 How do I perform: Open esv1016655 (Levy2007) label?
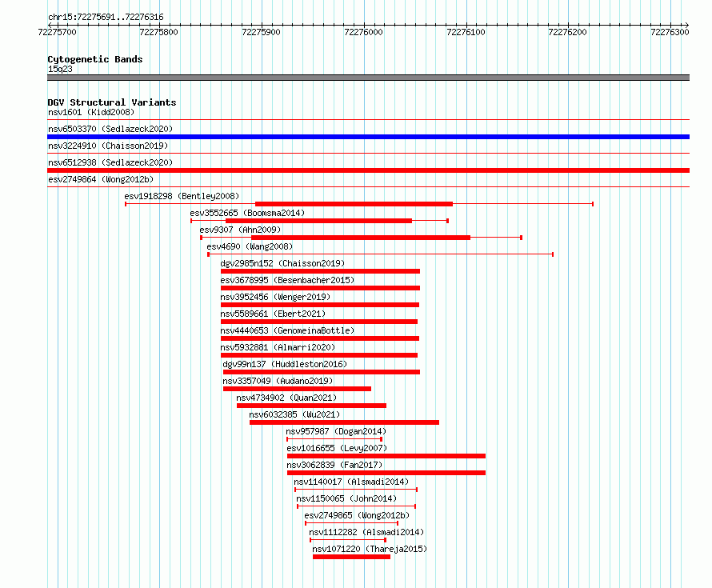click(337, 448)
